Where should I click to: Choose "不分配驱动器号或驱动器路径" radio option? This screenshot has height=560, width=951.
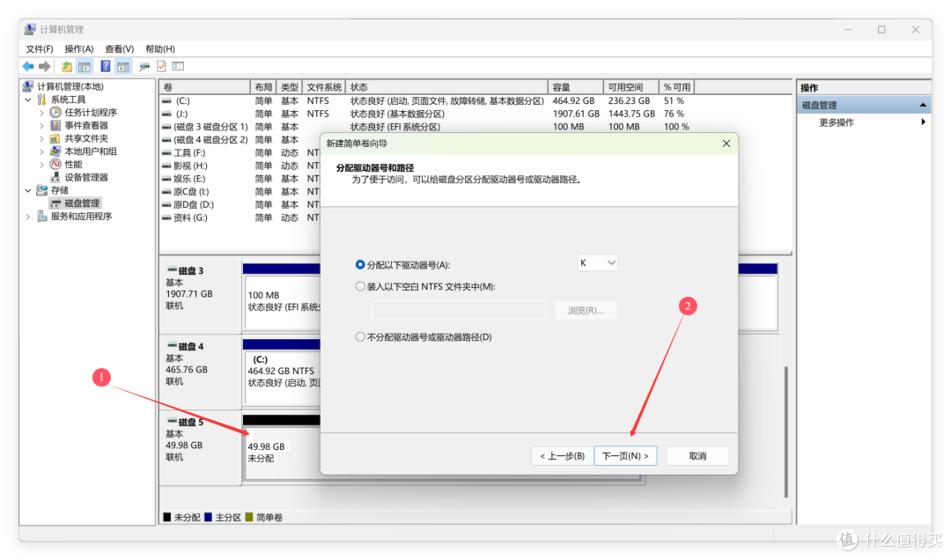pyautogui.click(x=360, y=336)
